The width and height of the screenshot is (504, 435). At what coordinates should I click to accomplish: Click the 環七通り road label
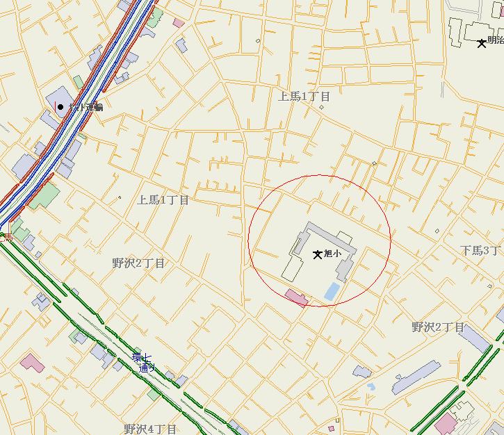(x=144, y=363)
